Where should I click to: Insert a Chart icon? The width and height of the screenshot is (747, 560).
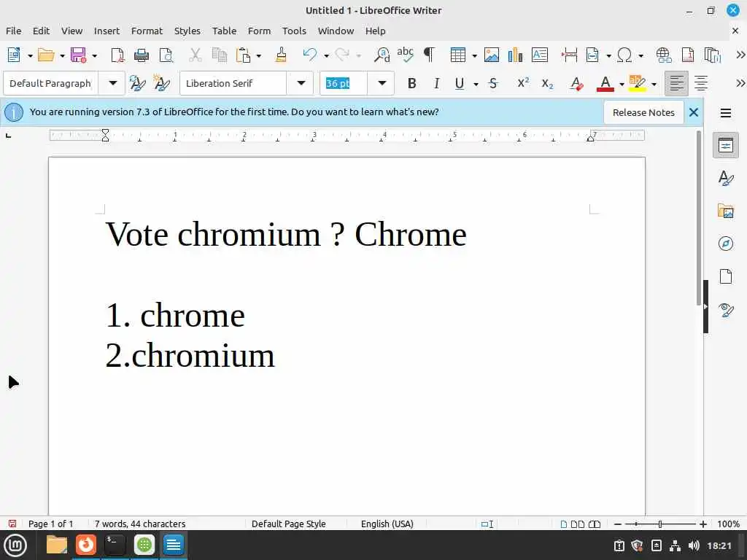pos(516,55)
